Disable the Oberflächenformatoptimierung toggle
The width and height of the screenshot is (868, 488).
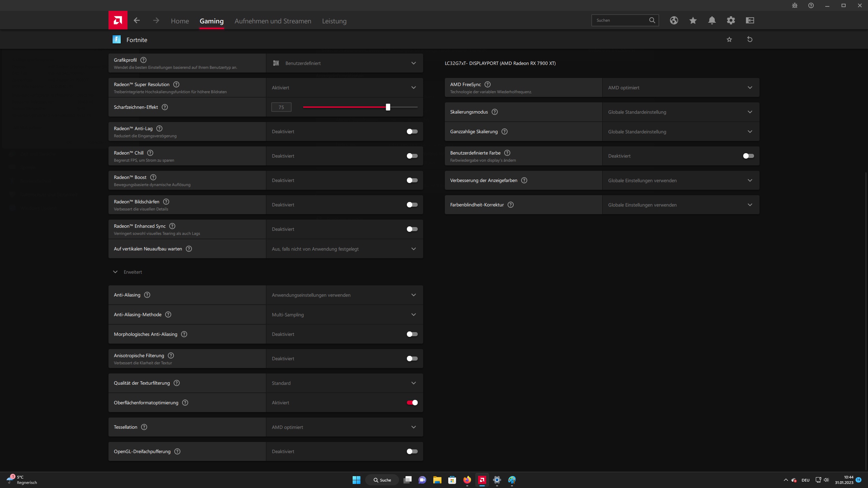[x=412, y=403]
